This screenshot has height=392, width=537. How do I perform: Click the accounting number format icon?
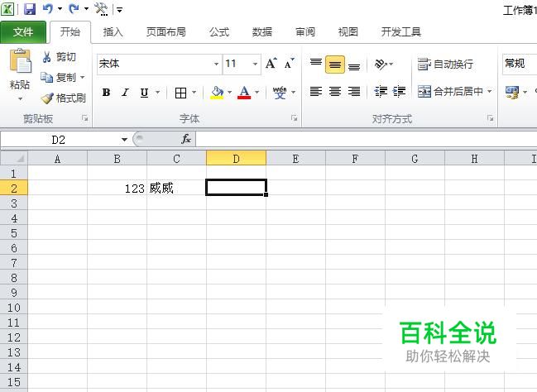coord(512,92)
